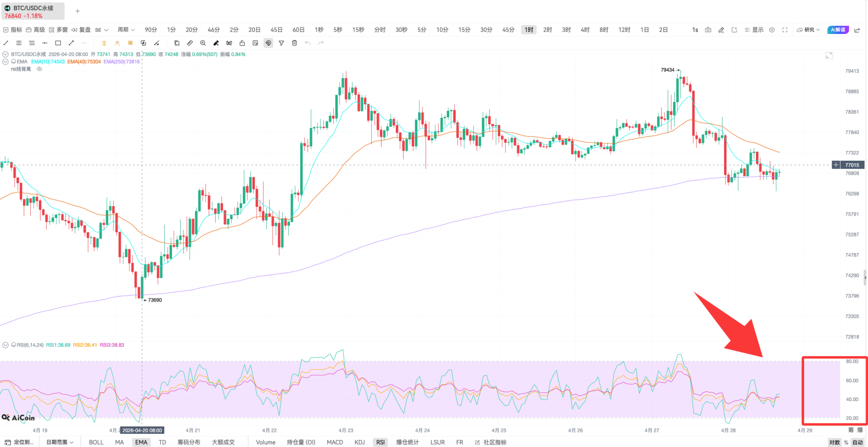The image size is (868, 447).
Task: Open the 显示 display menu
Action: (x=755, y=30)
